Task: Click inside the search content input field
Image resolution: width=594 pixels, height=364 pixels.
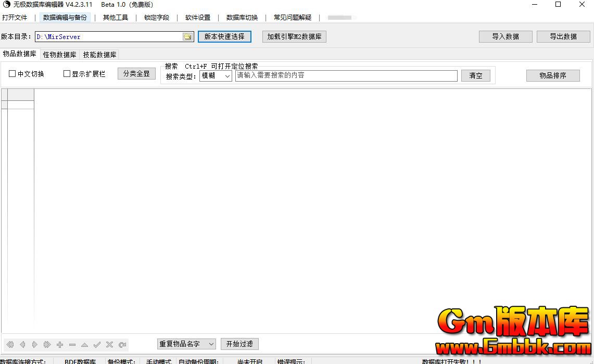Action: 346,75
